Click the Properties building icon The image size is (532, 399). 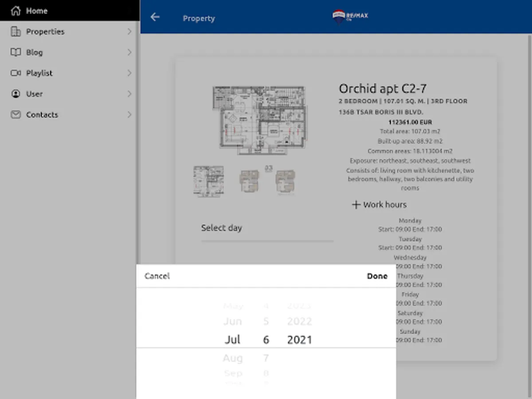[x=16, y=31]
